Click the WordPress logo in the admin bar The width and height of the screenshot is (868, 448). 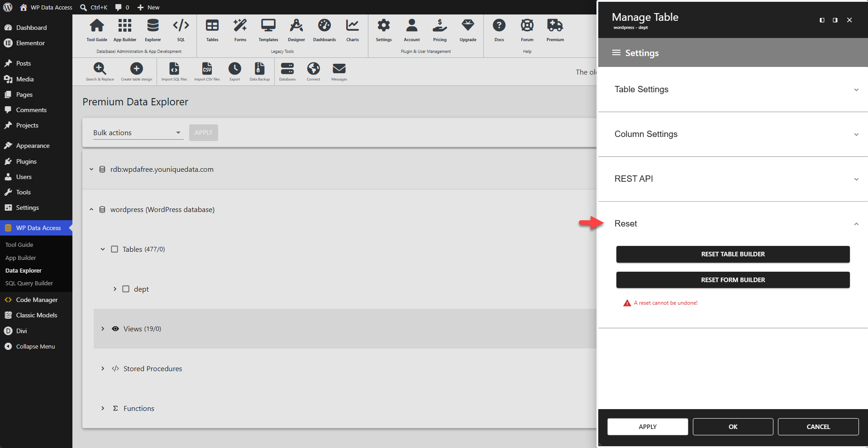tap(8, 7)
